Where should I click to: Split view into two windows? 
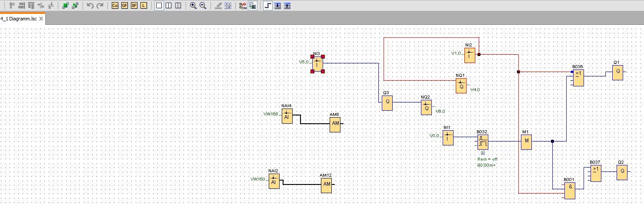coord(169,6)
